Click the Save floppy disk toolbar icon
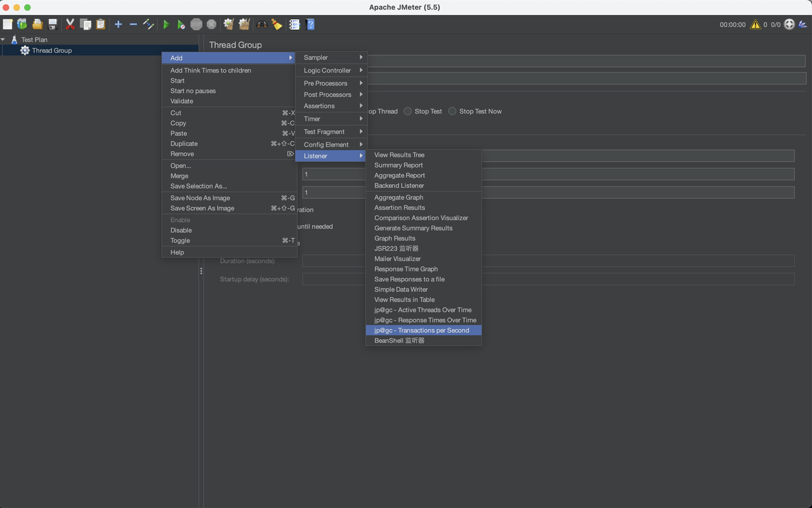This screenshot has width=812, height=508. click(53, 24)
